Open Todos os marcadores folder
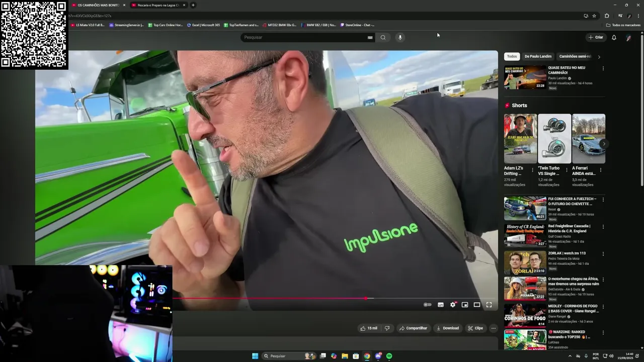The height and width of the screenshot is (362, 644). (x=623, y=25)
